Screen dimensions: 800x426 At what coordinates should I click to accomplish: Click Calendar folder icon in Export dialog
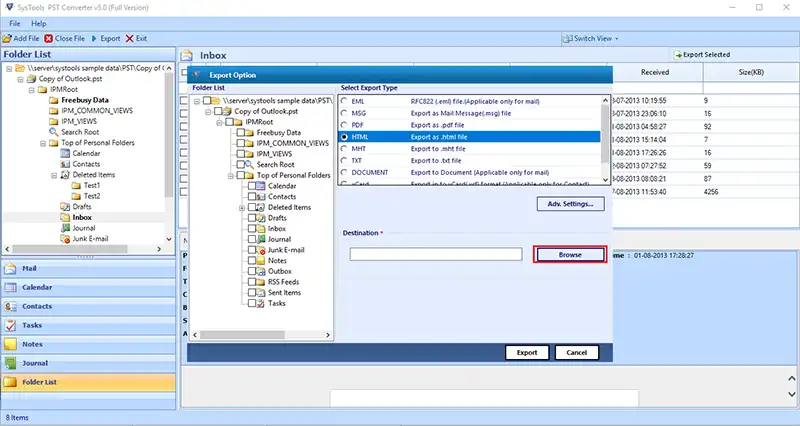(261, 186)
